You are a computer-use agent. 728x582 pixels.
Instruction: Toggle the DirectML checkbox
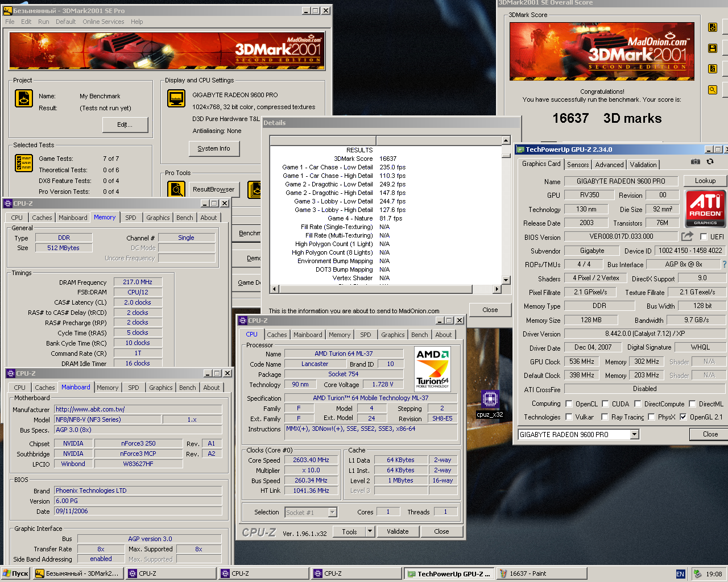(x=692, y=404)
